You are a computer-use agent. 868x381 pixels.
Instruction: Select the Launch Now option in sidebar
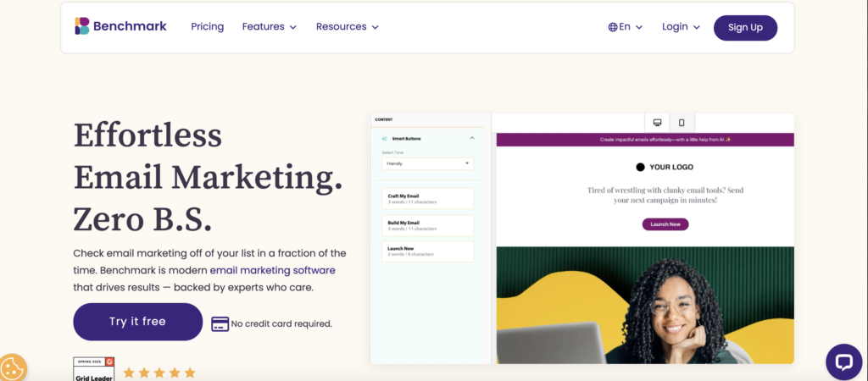427,251
